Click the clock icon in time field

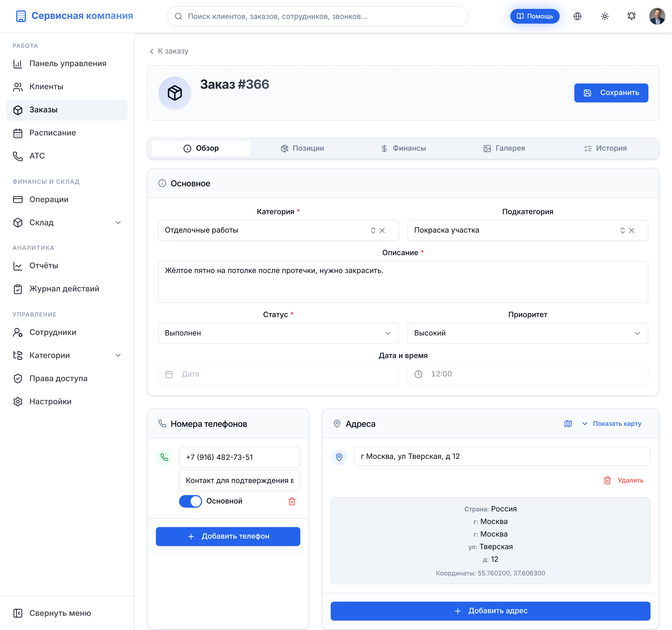click(418, 374)
